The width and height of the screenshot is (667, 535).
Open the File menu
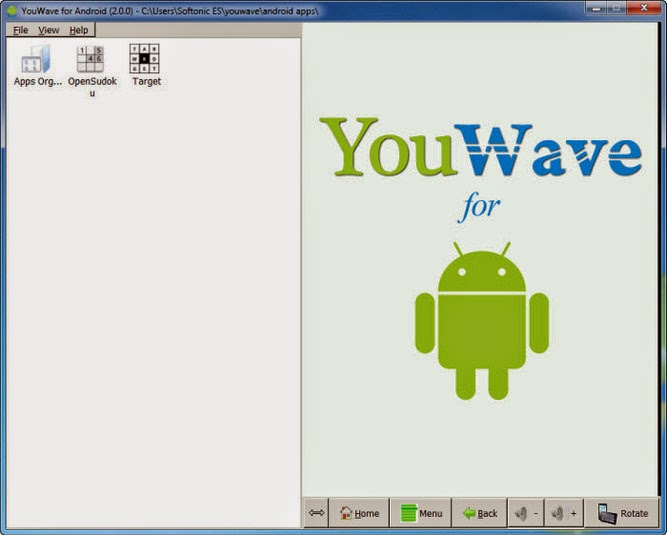(x=20, y=30)
